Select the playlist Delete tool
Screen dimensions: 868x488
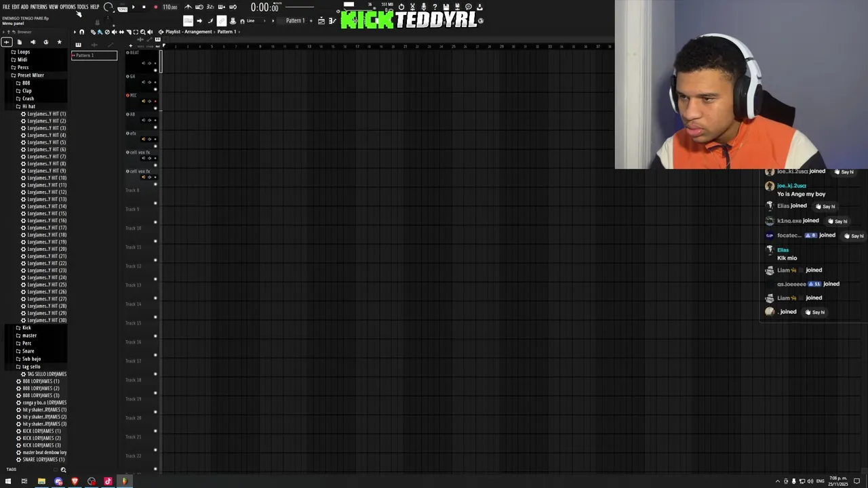point(107,32)
